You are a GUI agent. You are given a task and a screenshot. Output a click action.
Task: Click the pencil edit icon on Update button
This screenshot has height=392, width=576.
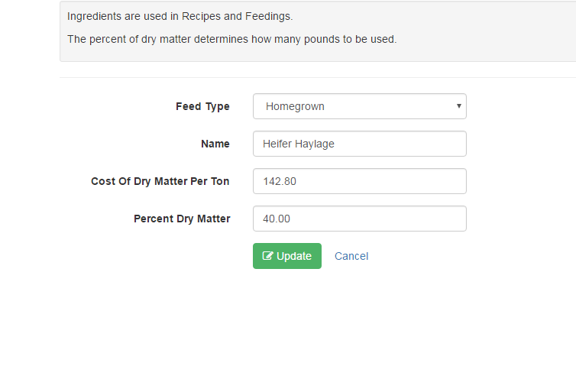pos(267,256)
